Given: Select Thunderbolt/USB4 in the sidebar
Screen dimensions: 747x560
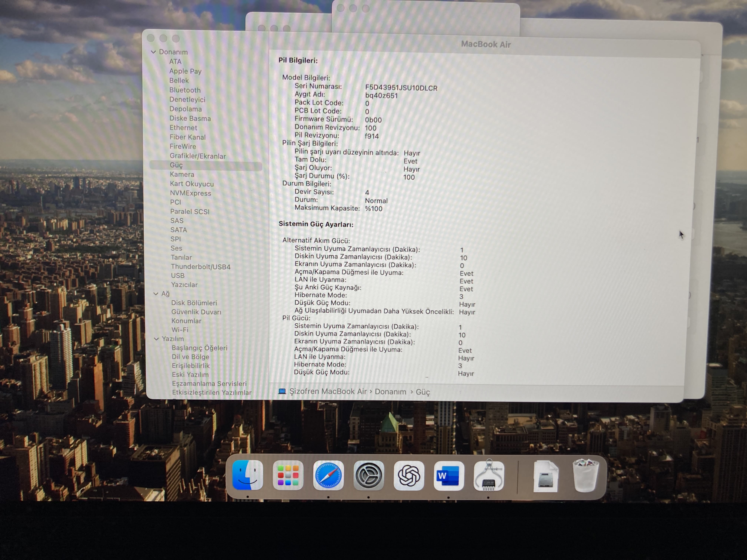Looking at the screenshot, I should pyautogui.click(x=201, y=267).
